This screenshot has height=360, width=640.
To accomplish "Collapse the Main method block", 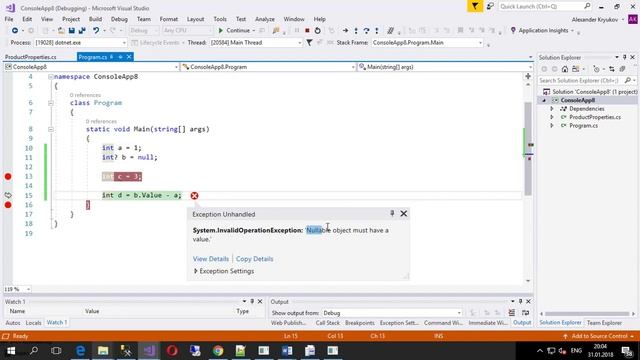I will pyautogui.click(x=51, y=129).
